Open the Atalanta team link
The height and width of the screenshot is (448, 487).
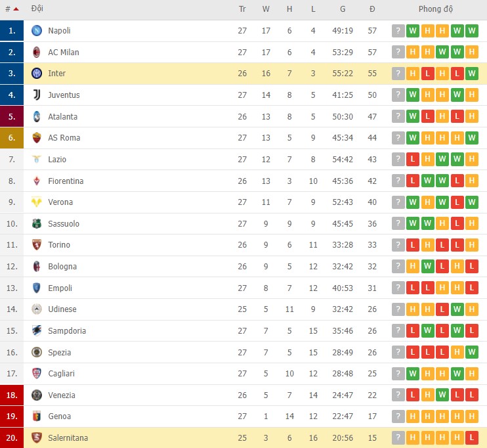tap(62, 116)
